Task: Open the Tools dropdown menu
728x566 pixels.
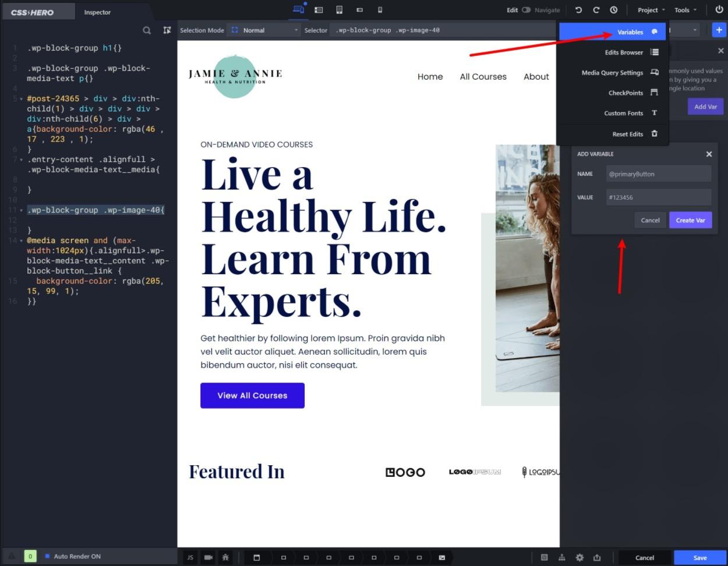Action: click(685, 10)
